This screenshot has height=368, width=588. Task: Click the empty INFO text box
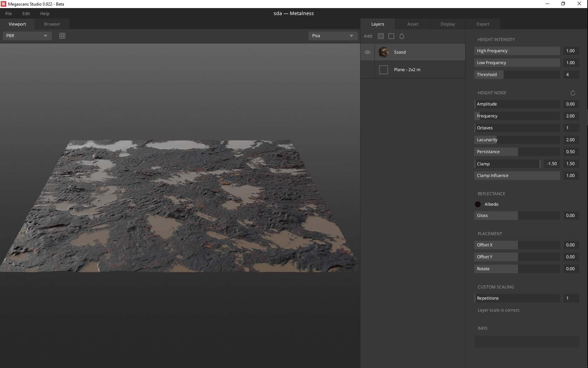[526, 341]
